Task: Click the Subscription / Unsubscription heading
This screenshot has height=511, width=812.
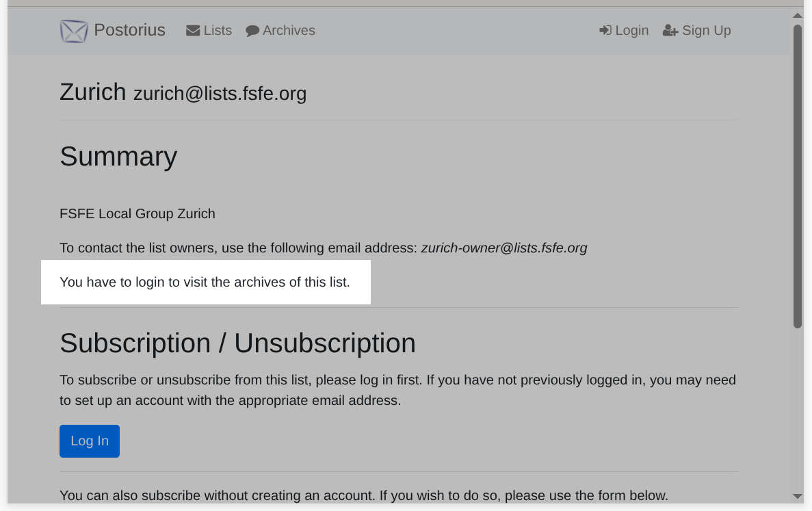Action: pos(237,343)
